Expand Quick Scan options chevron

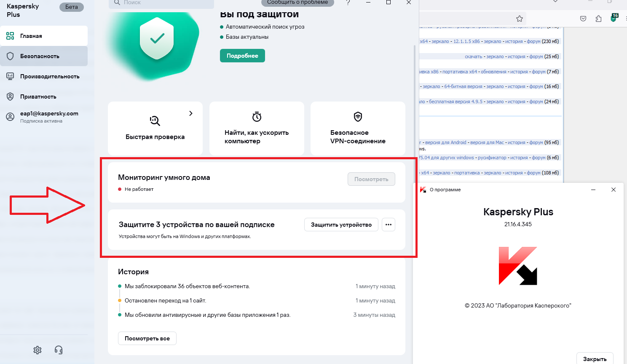pos(191,113)
